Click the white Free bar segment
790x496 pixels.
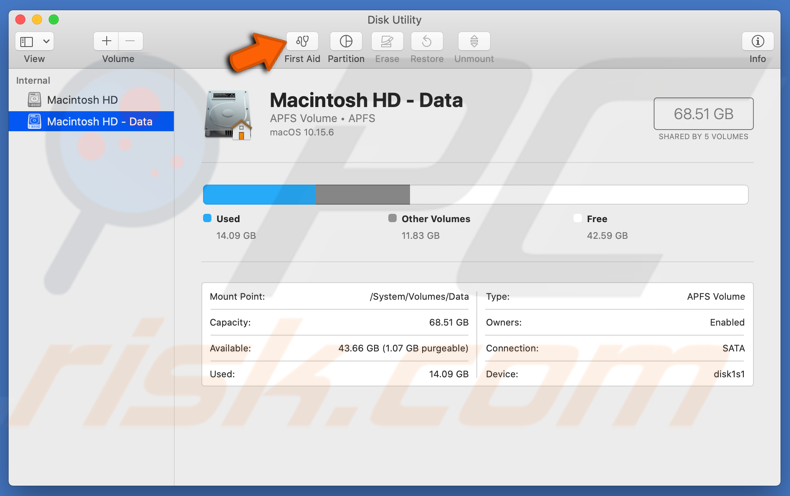[x=579, y=195]
